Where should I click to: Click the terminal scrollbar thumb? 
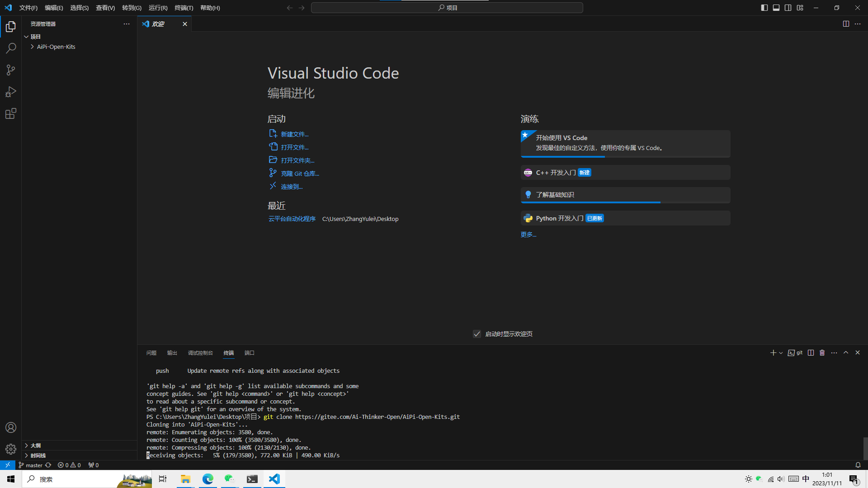(865, 448)
